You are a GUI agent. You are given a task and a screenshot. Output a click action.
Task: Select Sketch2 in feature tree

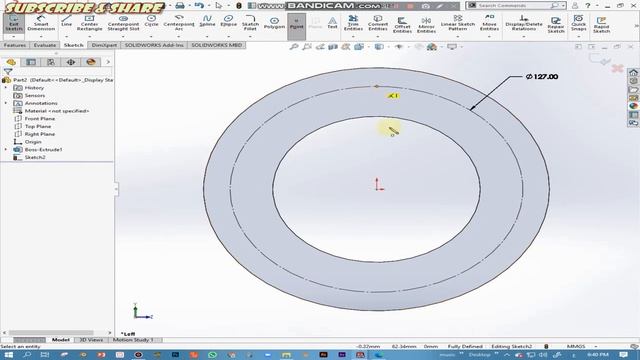pos(35,158)
